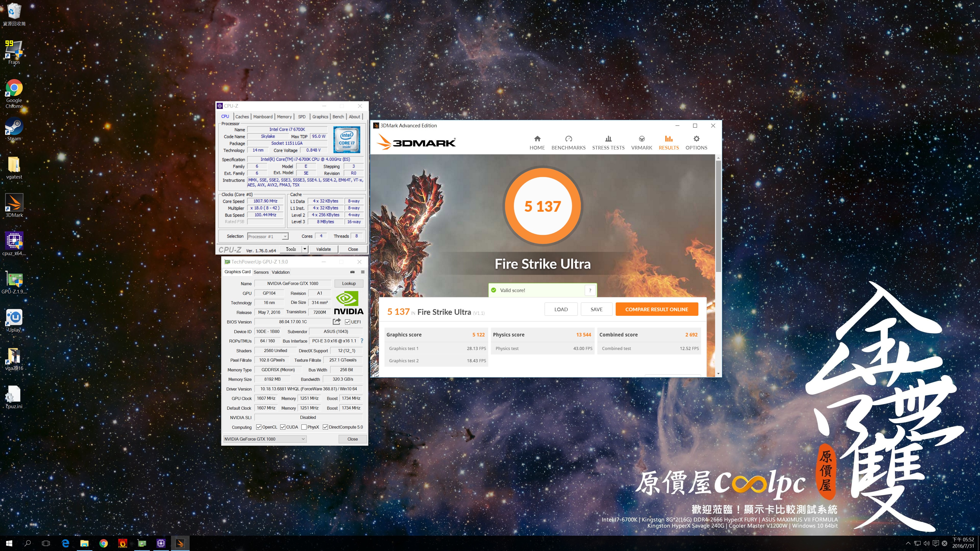Click the SAVE button in 3DMark

[x=596, y=309]
